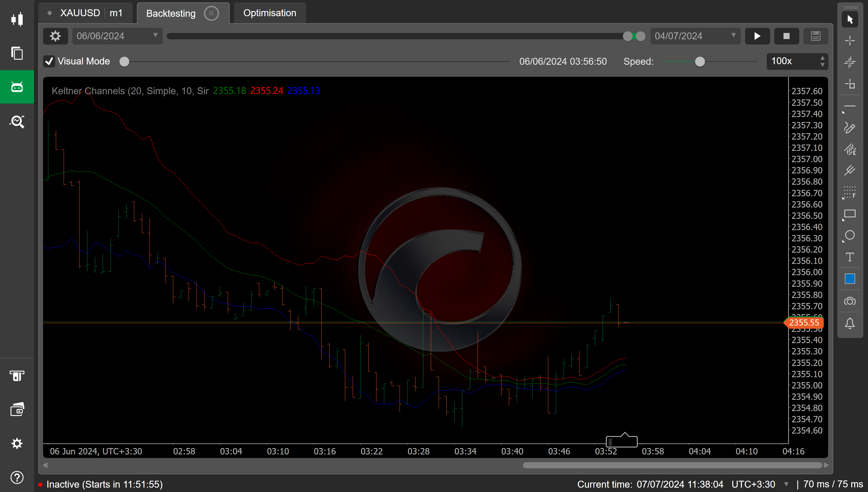Take a chart snapshot with camera icon
This screenshot has width=868, height=492.
tap(850, 301)
